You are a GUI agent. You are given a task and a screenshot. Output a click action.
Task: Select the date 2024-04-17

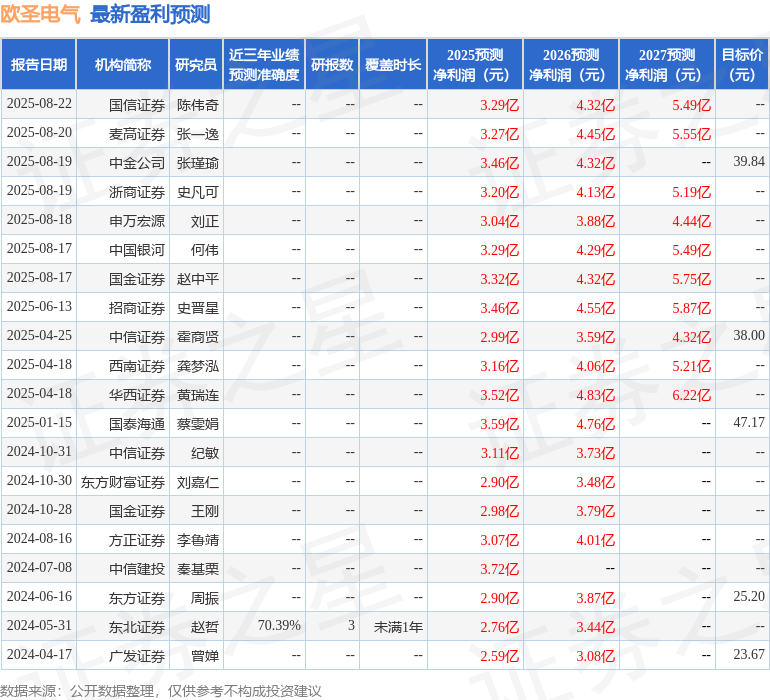coord(39,655)
